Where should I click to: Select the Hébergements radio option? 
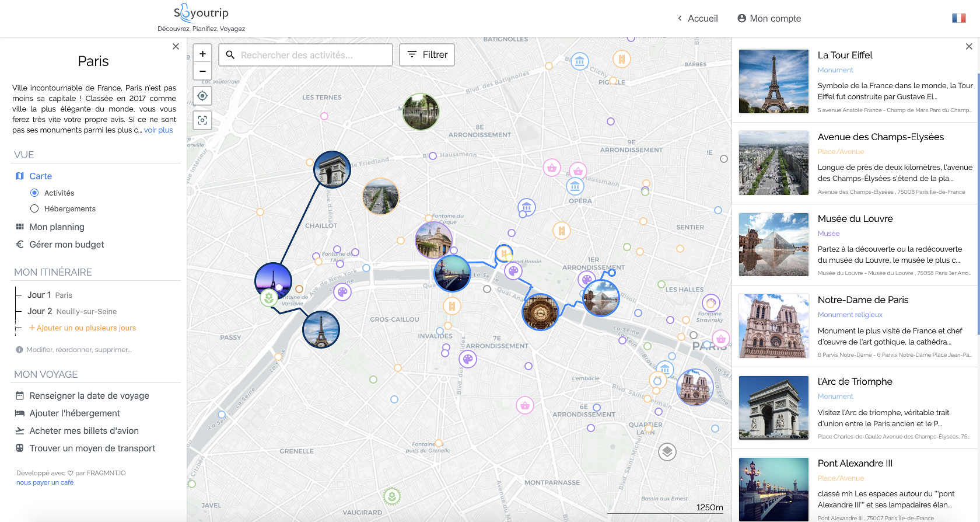point(34,208)
